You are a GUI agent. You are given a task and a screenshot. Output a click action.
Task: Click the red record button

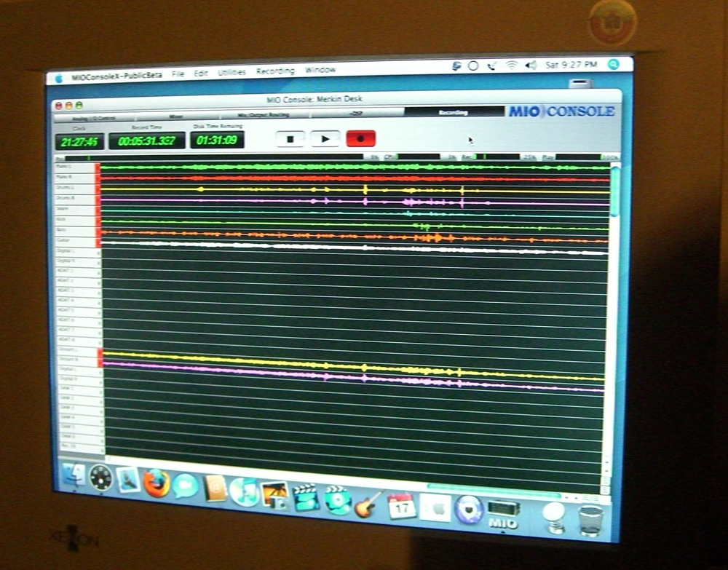(361, 138)
